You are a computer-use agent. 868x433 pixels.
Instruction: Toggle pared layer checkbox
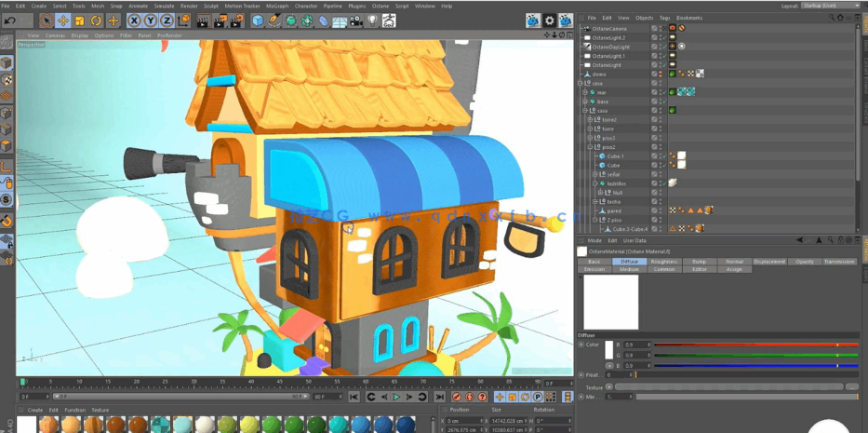pos(654,210)
